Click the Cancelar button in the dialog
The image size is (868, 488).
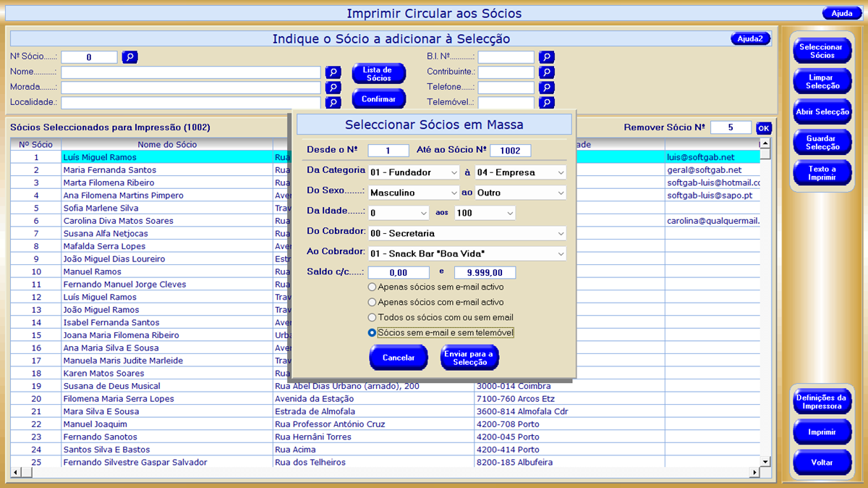(399, 358)
